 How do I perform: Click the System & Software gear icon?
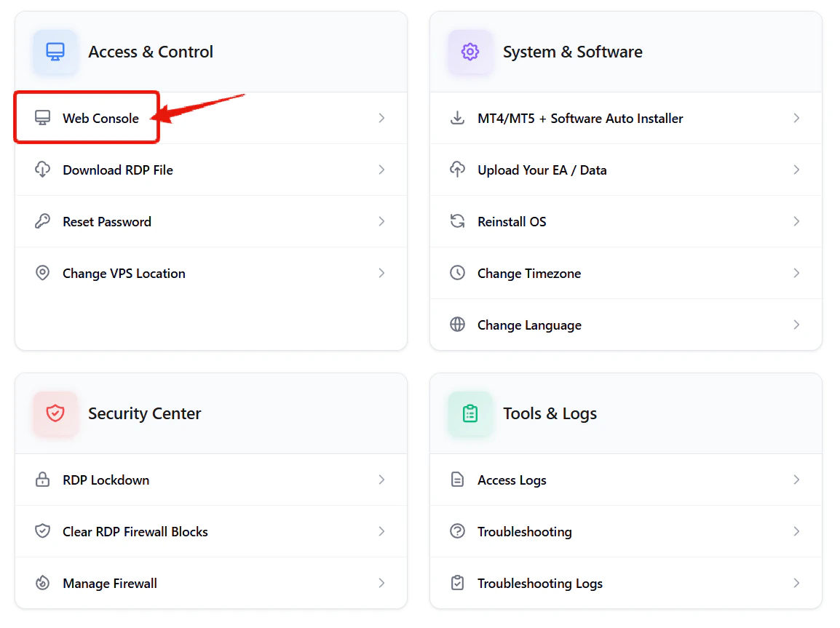point(470,52)
